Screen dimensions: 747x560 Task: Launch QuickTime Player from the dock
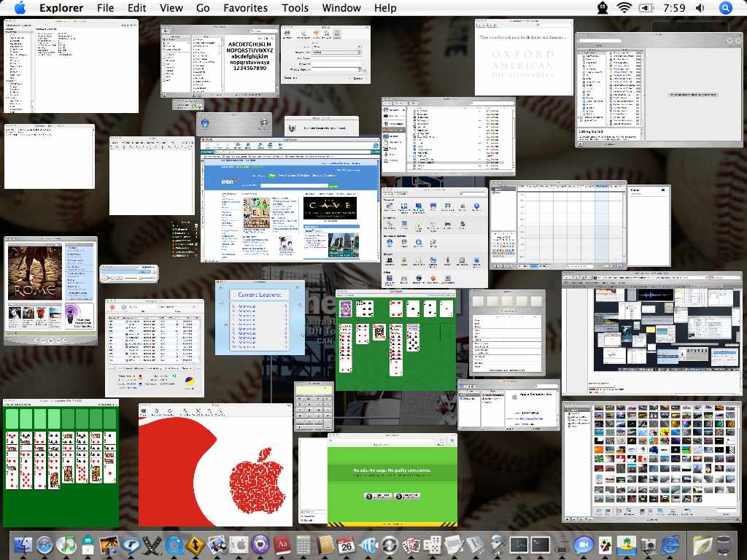tap(174, 545)
